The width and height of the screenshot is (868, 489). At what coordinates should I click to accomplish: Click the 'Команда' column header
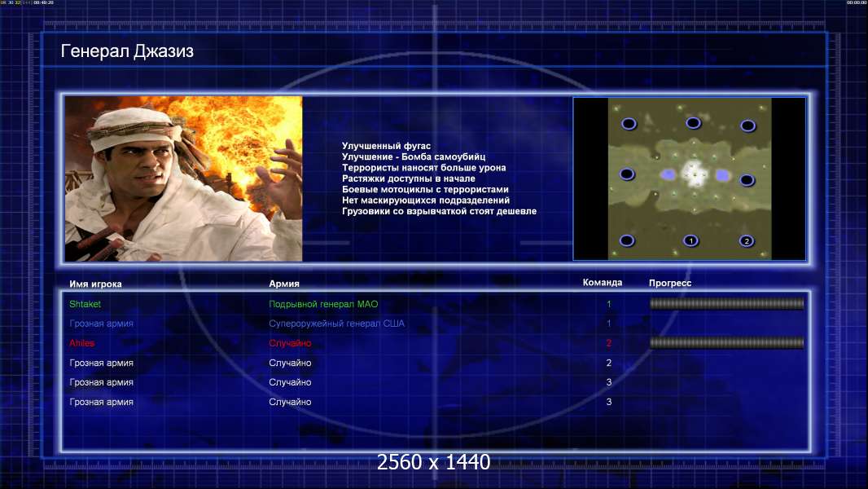[x=603, y=283]
